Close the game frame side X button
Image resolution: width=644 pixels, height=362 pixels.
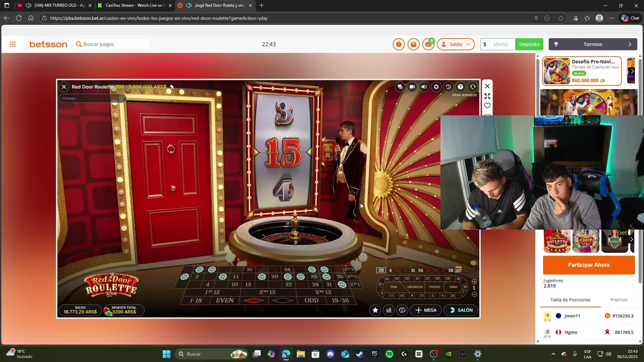coord(487,86)
